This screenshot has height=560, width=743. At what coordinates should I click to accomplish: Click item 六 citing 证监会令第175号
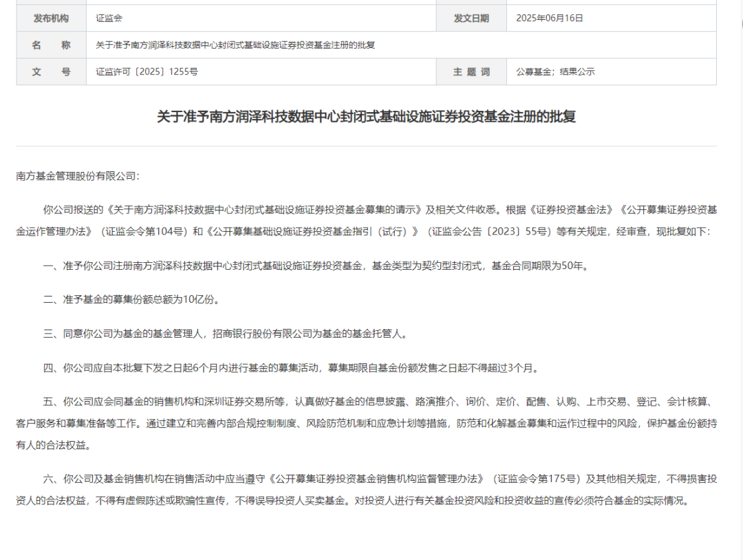pyautogui.click(x=366, y=489)
